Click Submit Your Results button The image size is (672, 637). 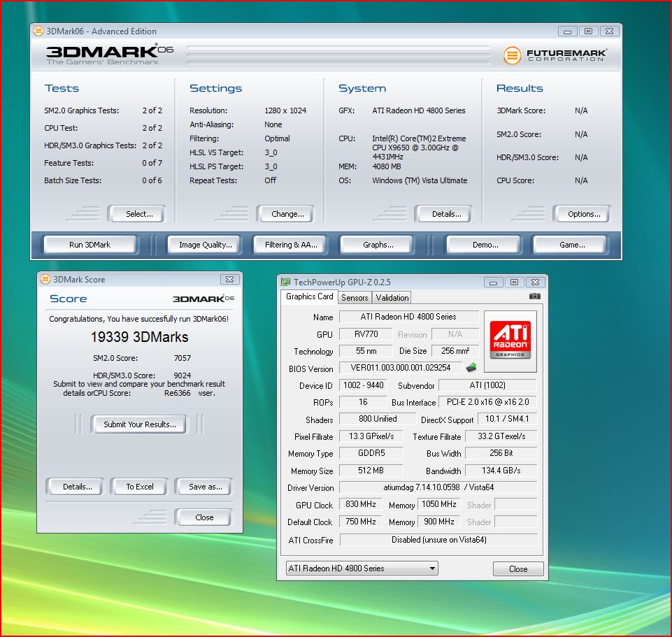pos(140,424)
